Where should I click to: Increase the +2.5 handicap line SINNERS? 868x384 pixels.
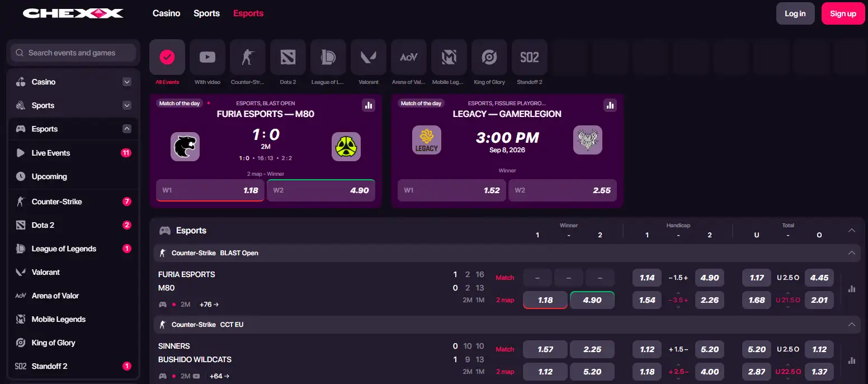678,365
